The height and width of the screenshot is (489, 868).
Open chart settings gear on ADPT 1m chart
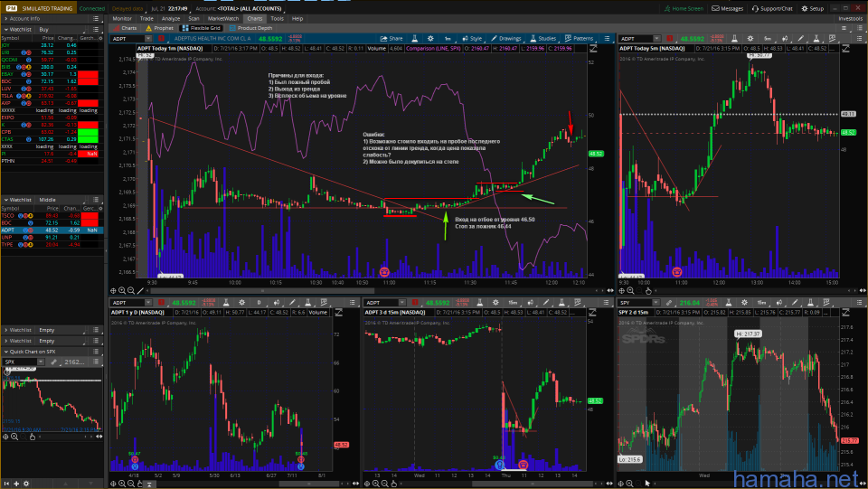point(430,38)
